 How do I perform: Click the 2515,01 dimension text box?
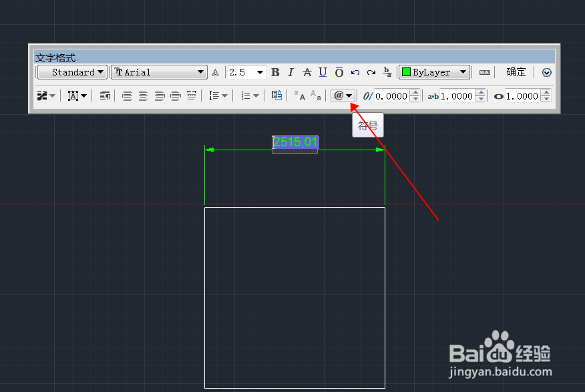tap(295, 144)
